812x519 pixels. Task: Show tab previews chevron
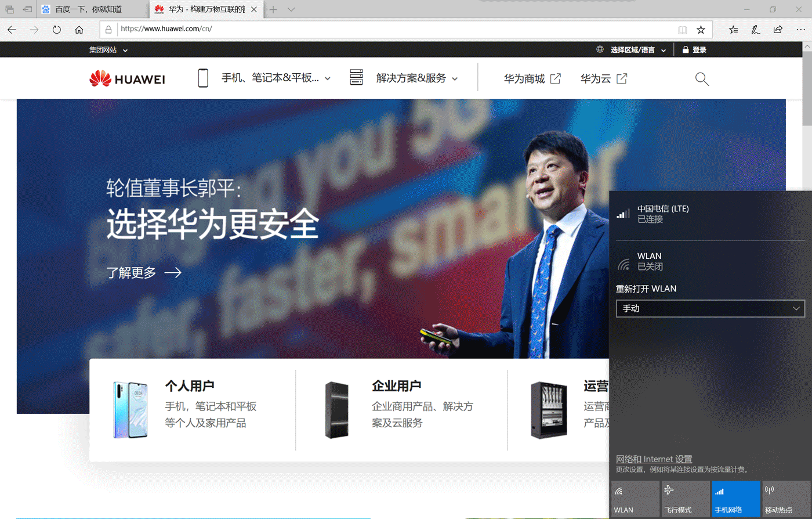click(291, 9)
